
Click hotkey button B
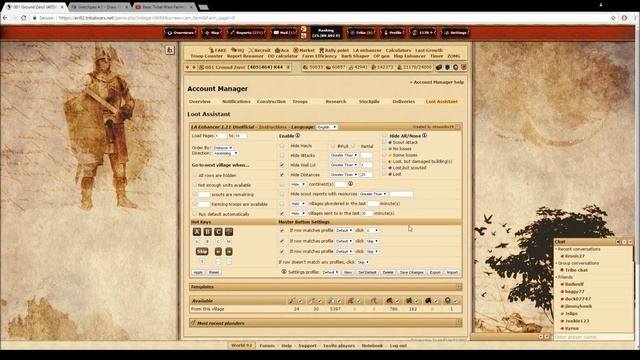[x=208, y=232]
